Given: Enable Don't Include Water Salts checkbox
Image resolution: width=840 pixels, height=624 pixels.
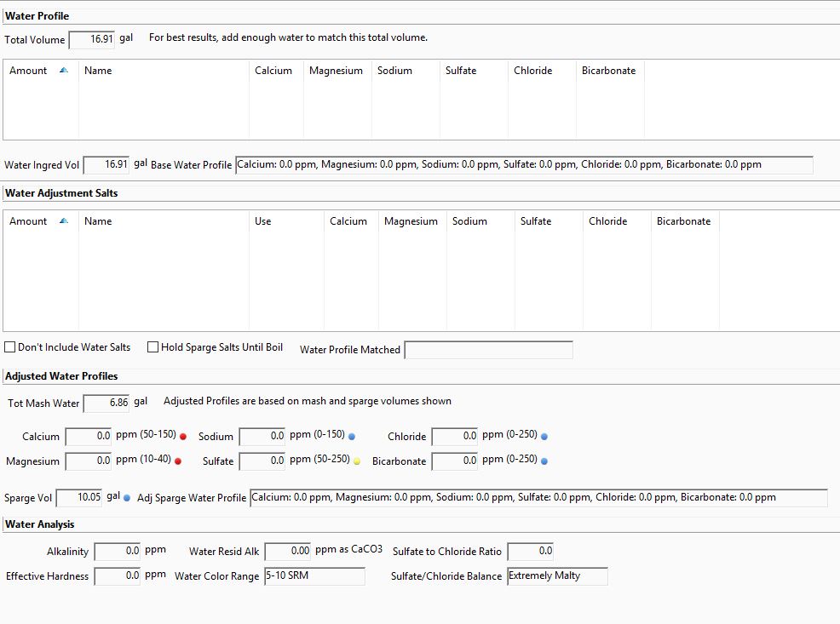Looking at the screenshot, I should tap(9, 346).
